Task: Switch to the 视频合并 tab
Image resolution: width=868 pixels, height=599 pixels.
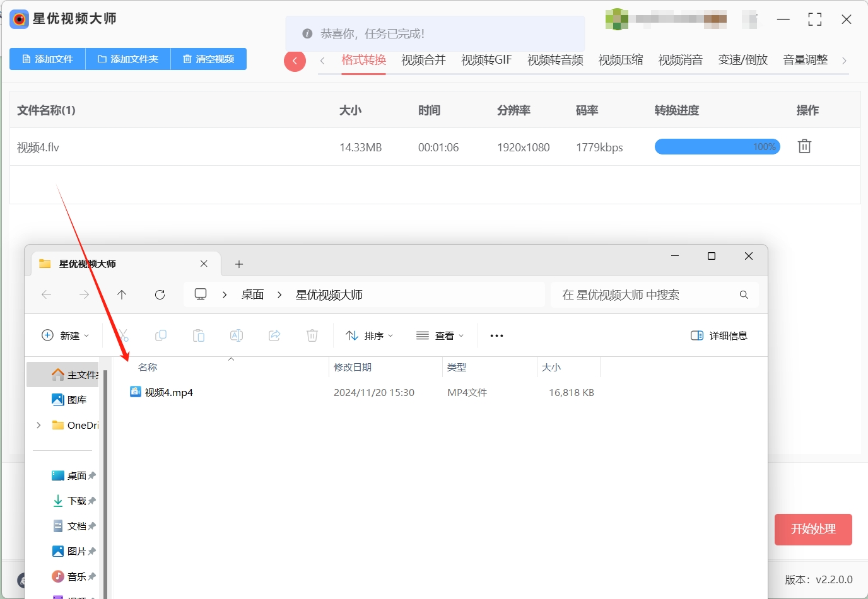Action: coord(423,60)
